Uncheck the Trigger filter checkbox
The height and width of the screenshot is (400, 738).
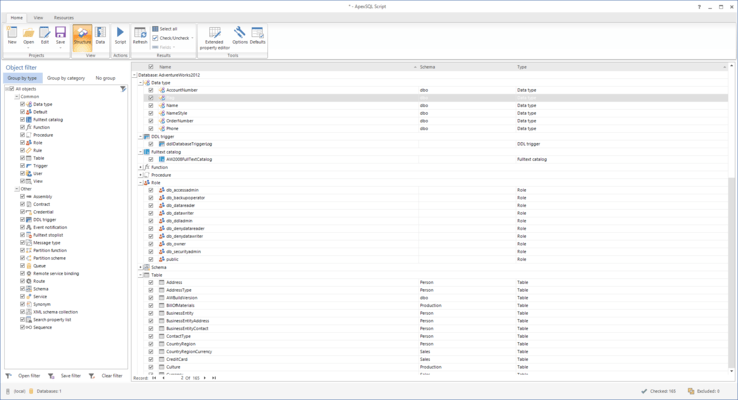[22, 166]
